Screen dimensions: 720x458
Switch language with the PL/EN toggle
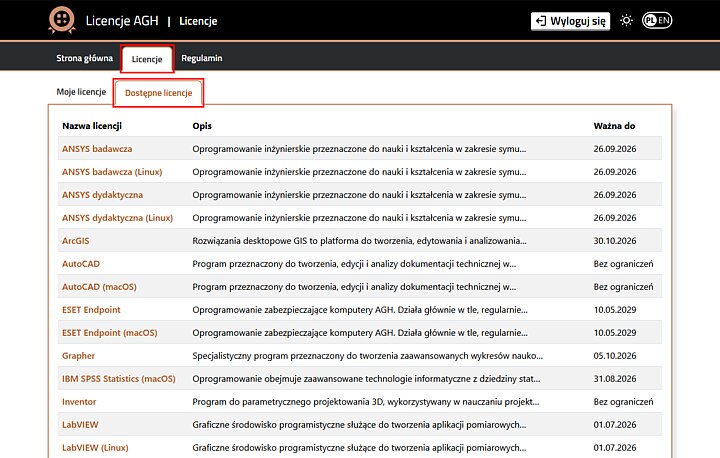[x=657, y=20]
